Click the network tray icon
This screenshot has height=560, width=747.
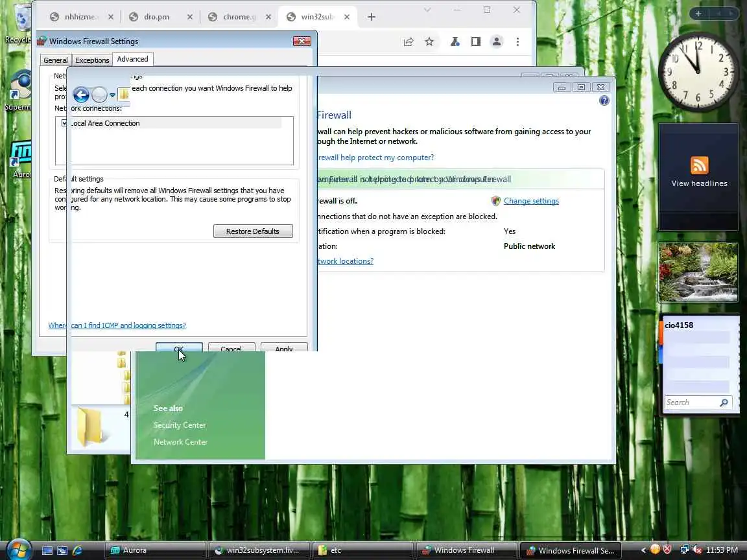pos(685,550)
